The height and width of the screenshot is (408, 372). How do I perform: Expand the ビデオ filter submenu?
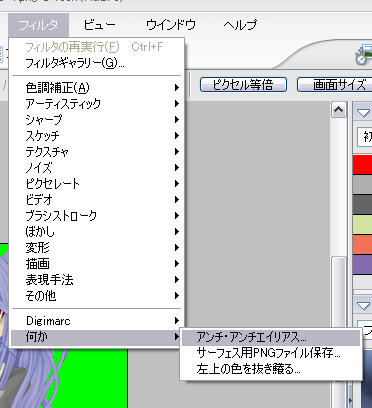coord(97,200)
